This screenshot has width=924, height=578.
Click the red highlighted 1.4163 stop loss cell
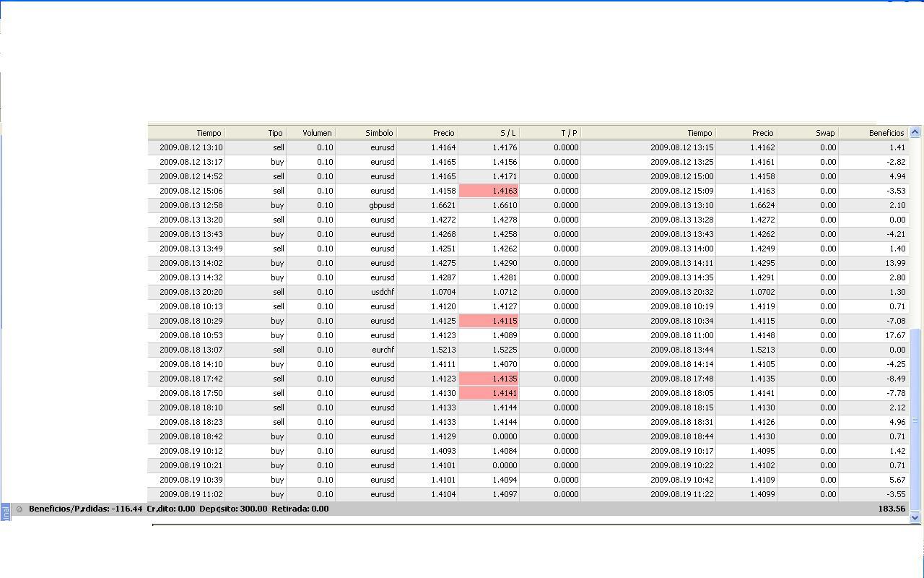489,191
